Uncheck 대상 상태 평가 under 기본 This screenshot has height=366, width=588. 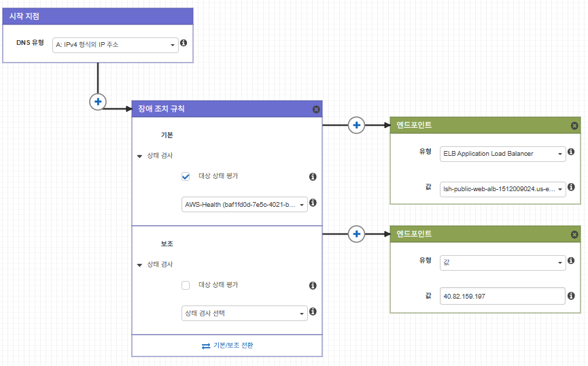coord(186,177)
